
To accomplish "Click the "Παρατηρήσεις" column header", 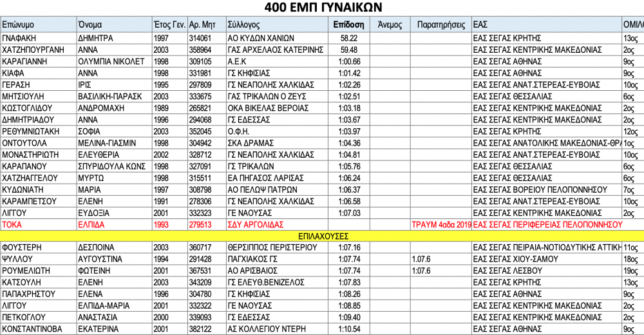I will (440, 25).
